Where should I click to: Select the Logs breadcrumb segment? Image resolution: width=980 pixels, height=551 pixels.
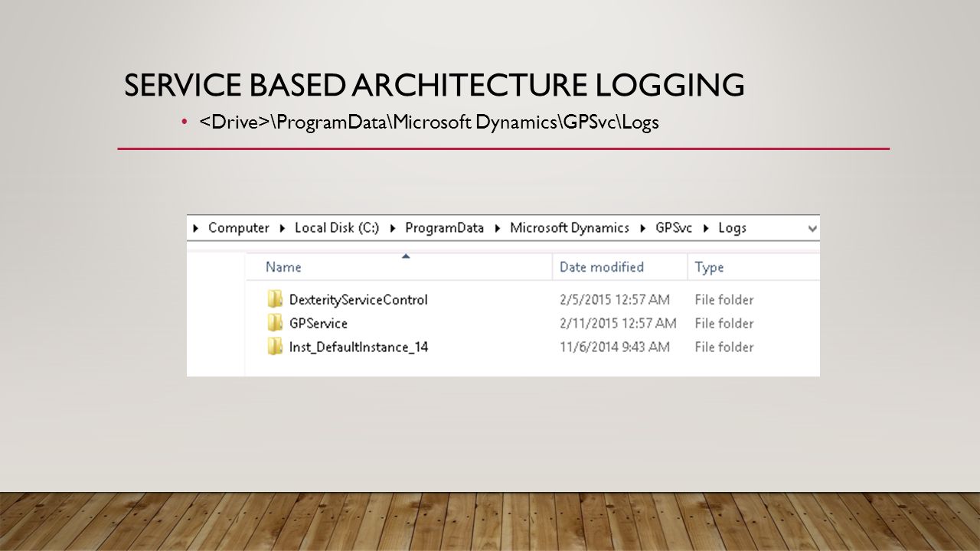click(x=732, y=228)
